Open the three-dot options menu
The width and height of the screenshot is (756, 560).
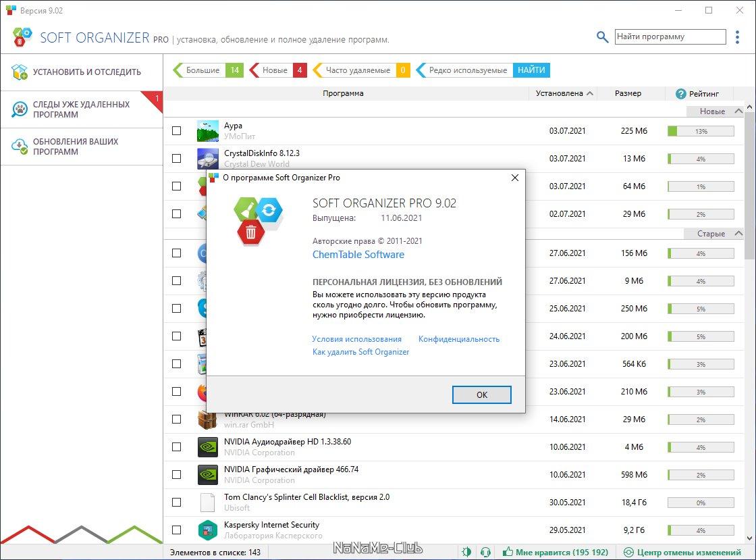tap(737, 36)
